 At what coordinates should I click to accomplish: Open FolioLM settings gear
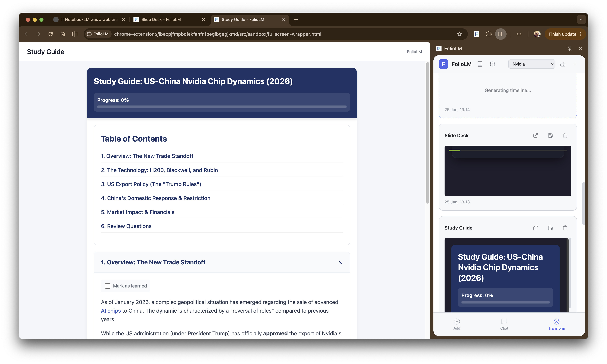pyautogui.click(x=493, y=64)
